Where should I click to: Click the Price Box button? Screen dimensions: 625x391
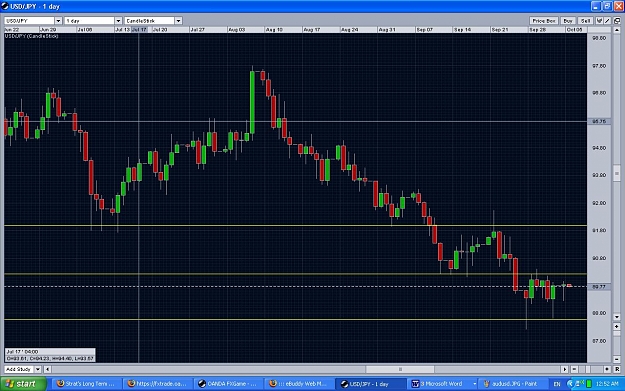click(544, 21)
